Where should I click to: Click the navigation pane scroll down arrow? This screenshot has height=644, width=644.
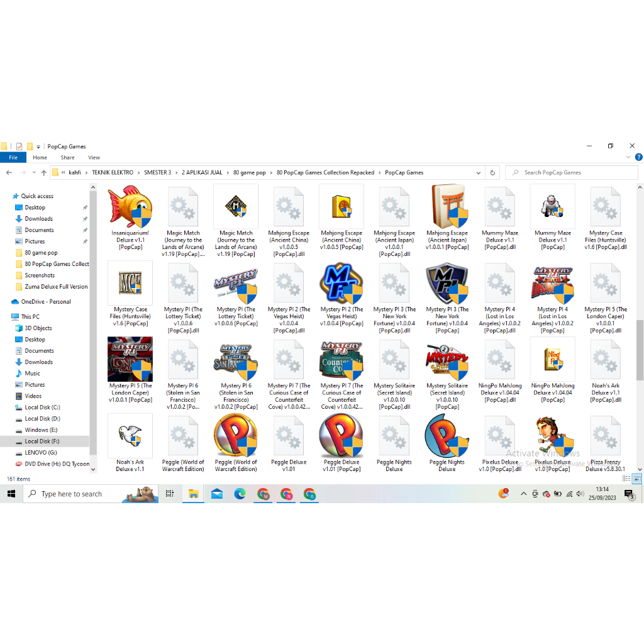pyautogui.click(x=93, y=469)
